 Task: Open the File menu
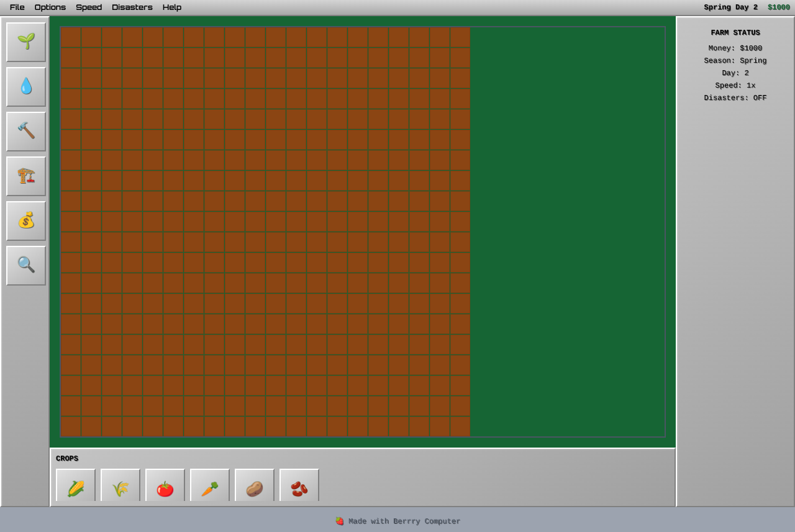pyautogui.click(x=17, y=7)
